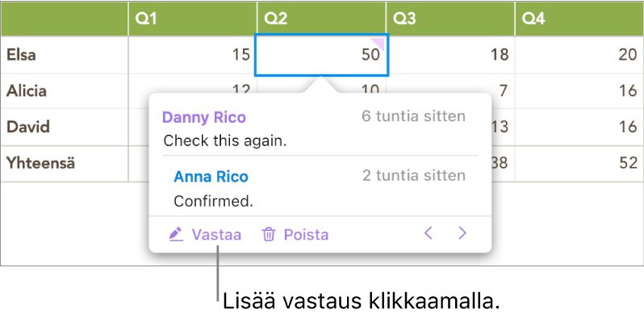
Task: Click Danny Rico's name in the comment
Action: pyautogui.click(x=204, y=118)
